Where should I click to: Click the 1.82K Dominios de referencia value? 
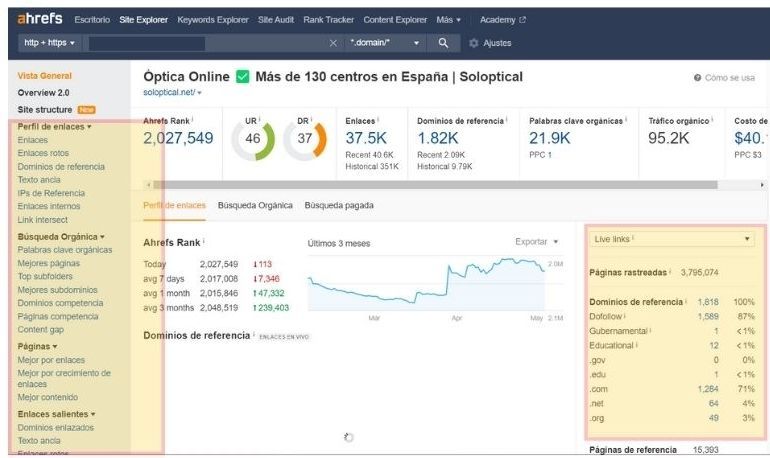coord(438,138)
